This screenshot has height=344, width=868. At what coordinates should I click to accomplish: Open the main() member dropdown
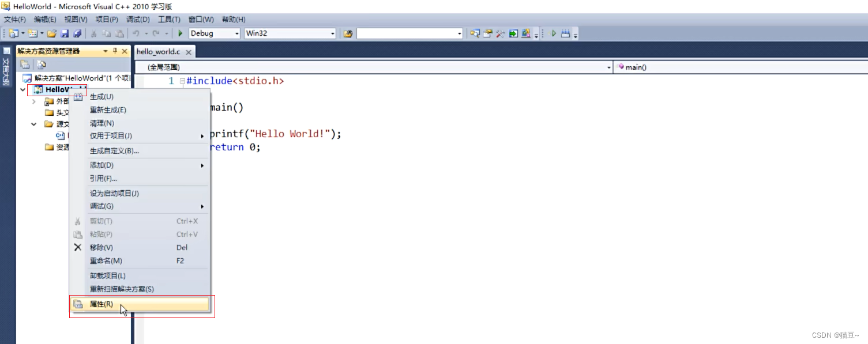click(740, 67)
